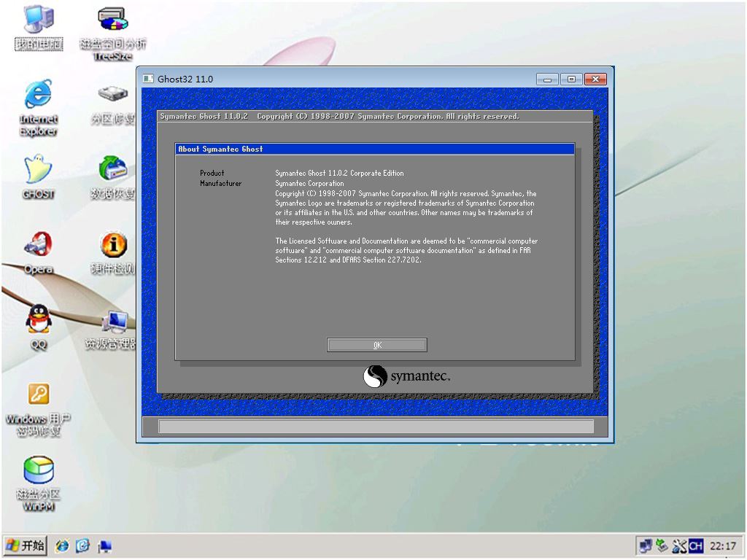Click the Ghost32 window title bar icon

pos(148,79)
